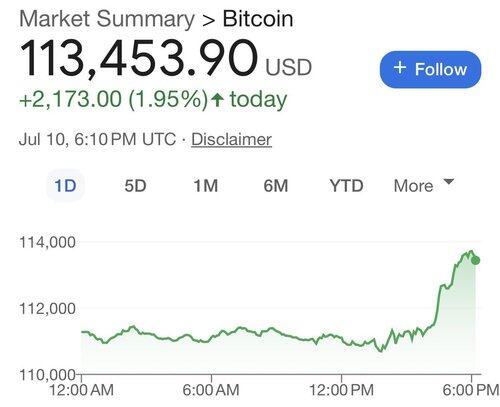Click the 114,000 gridline label

click(x=47, y=242)
